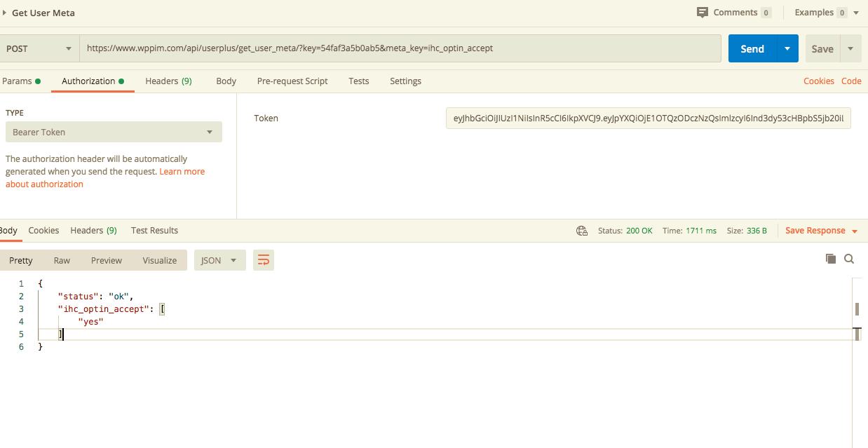Toggle the line wrap icon

click(x=264, y=260)
